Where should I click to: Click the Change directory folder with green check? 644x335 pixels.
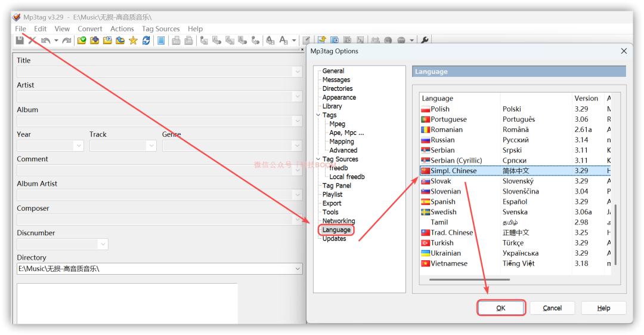tap(82, 41)
